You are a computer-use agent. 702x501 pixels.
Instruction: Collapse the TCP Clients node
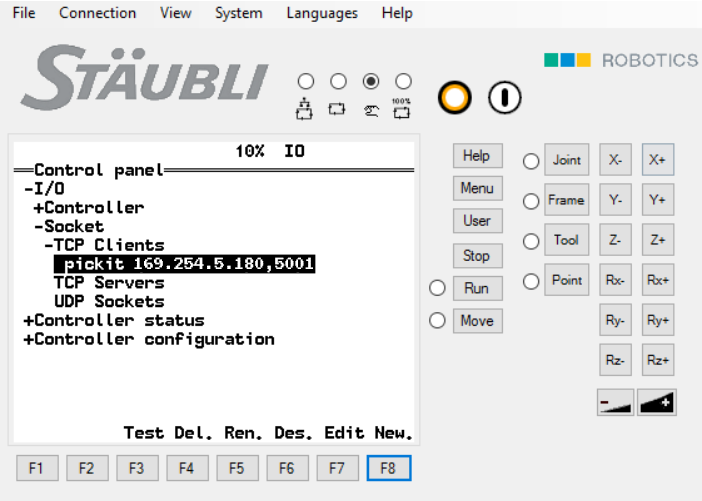click(x=49, y=245)
